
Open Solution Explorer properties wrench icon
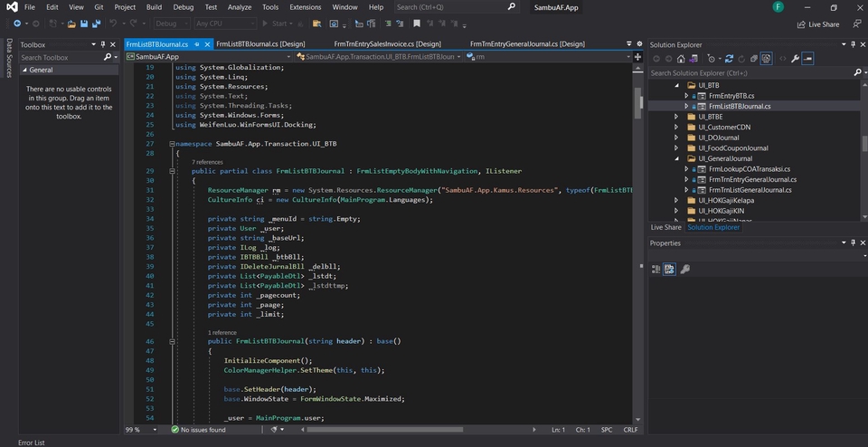[795, 59]
